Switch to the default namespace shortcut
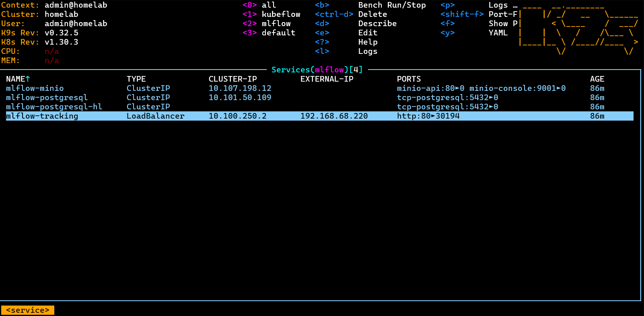Viewport: 644px width, 316px height. pyautogui.click(x=279, y=33)
